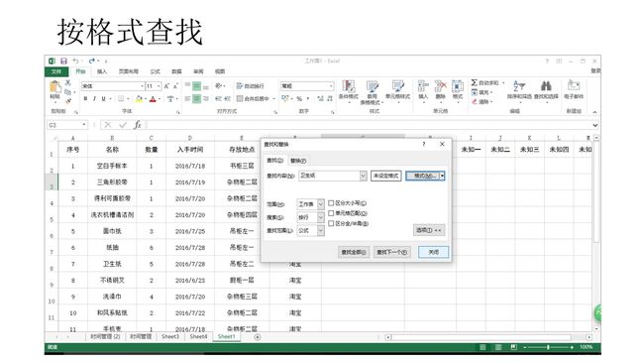Screen dimensions: 644x363
Task: Underline text with the U button
Action: 103,98
